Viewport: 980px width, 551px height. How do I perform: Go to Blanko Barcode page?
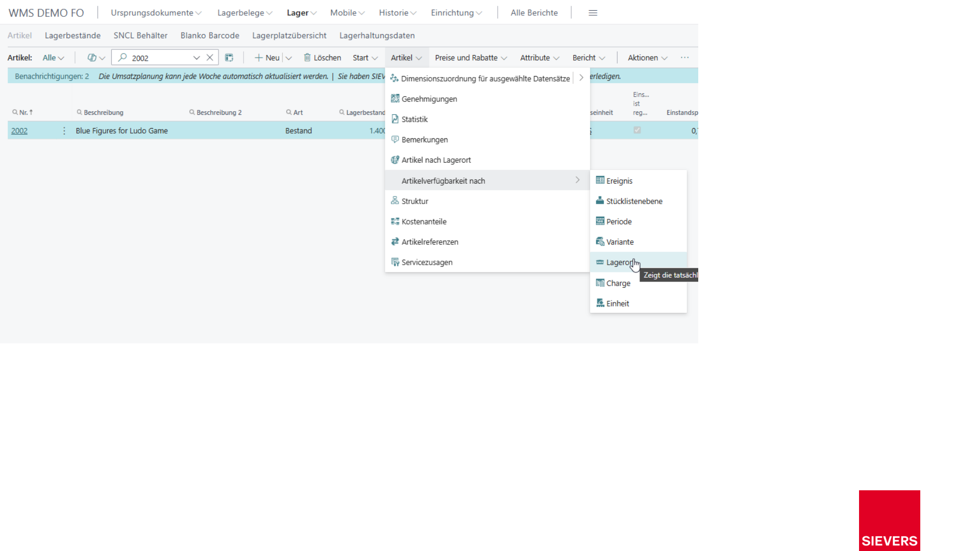tap(210, 35)
